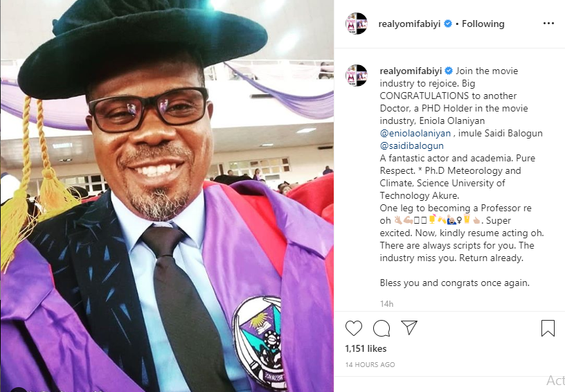
Task: Open comments via speech bubble icon
Action: point(382,328)
